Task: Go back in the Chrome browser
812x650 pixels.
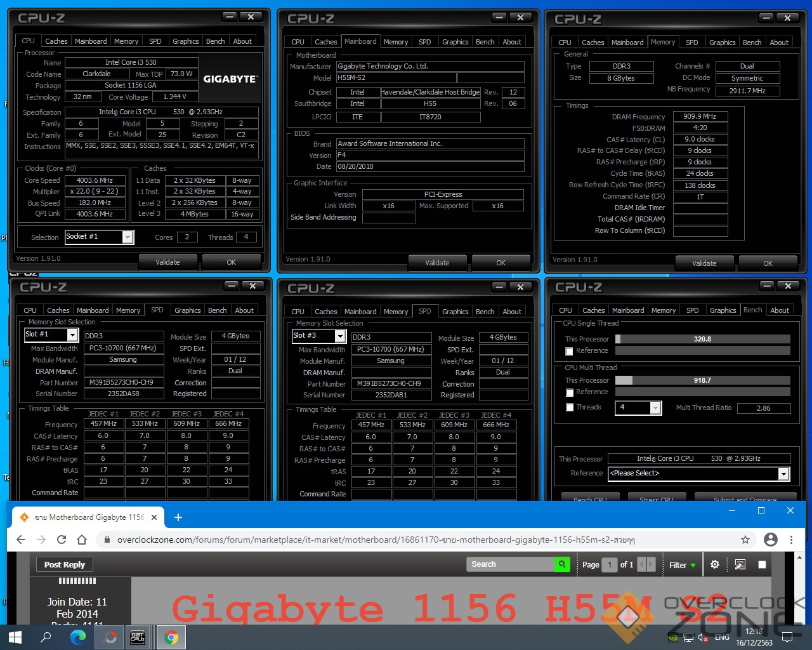Action: (x=21, y=540)
